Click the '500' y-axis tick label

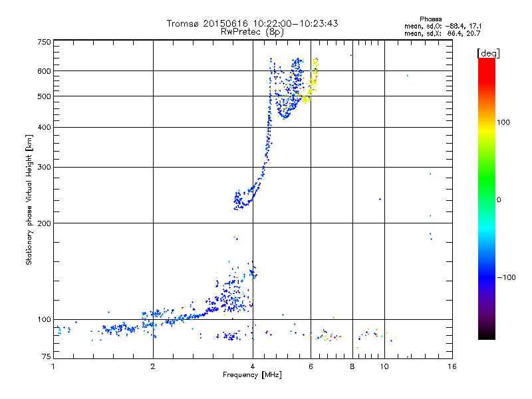point(44,96)
